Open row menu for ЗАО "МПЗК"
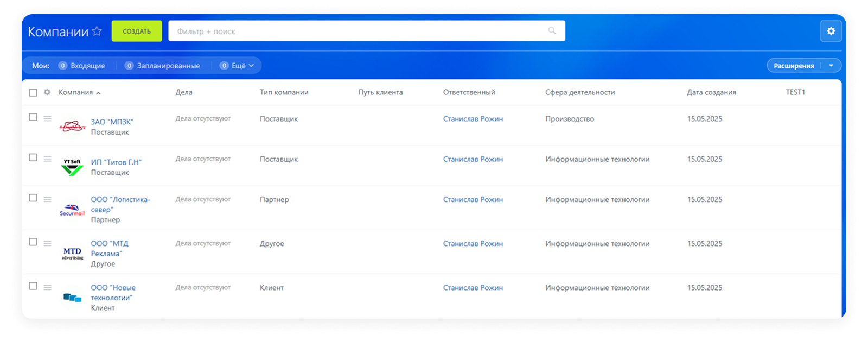Viewport: 868px width, 341px height. tap(47, 118)
